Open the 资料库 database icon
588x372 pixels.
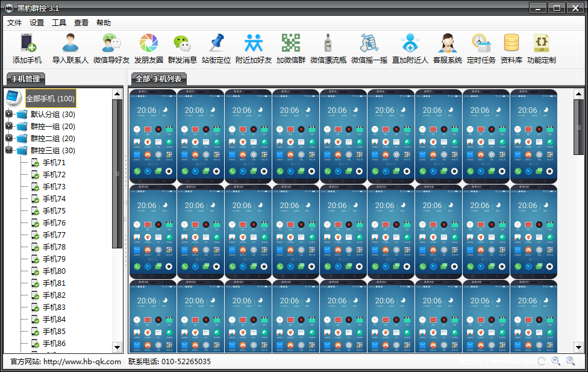[511, 44]
